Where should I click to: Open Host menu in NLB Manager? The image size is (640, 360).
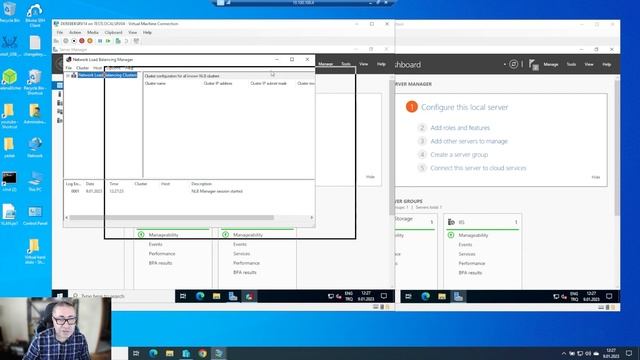click(x=97, y=68)
